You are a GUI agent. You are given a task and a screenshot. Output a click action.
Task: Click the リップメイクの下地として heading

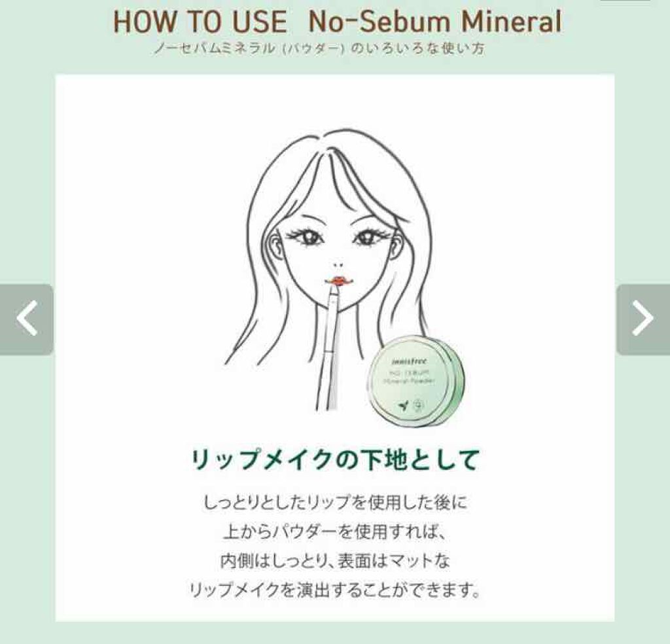coord(335,460)
